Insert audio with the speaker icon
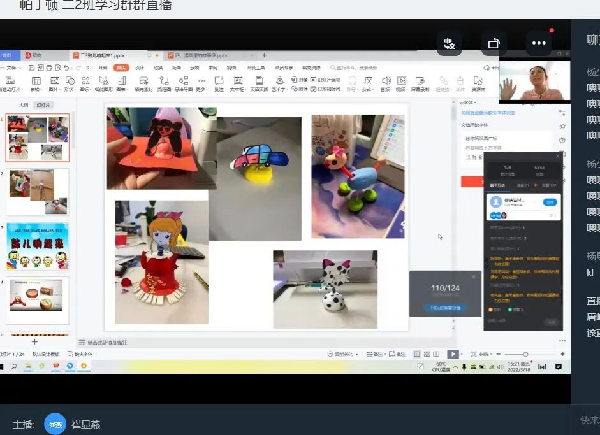 pyautogui.click(x=386, y=83)
